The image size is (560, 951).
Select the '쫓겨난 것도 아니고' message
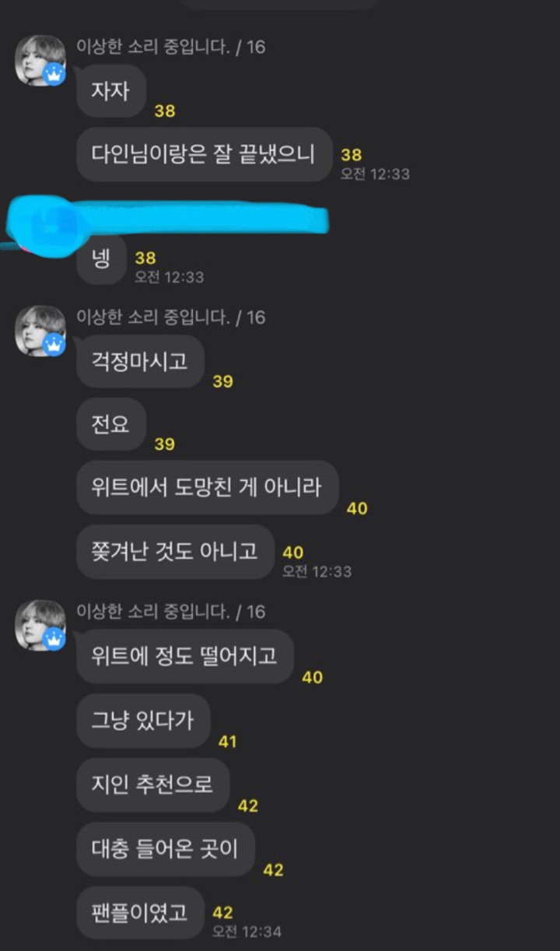click(x=176, y=551)
